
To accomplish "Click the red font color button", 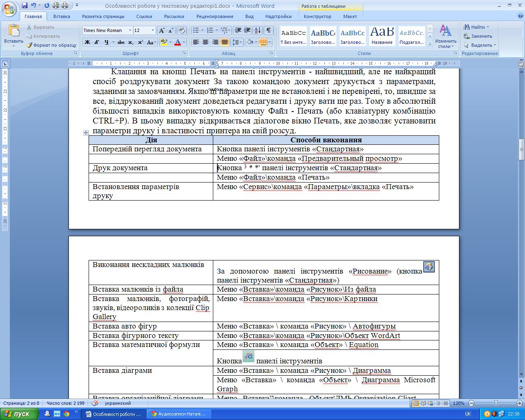I will [178, 42].
